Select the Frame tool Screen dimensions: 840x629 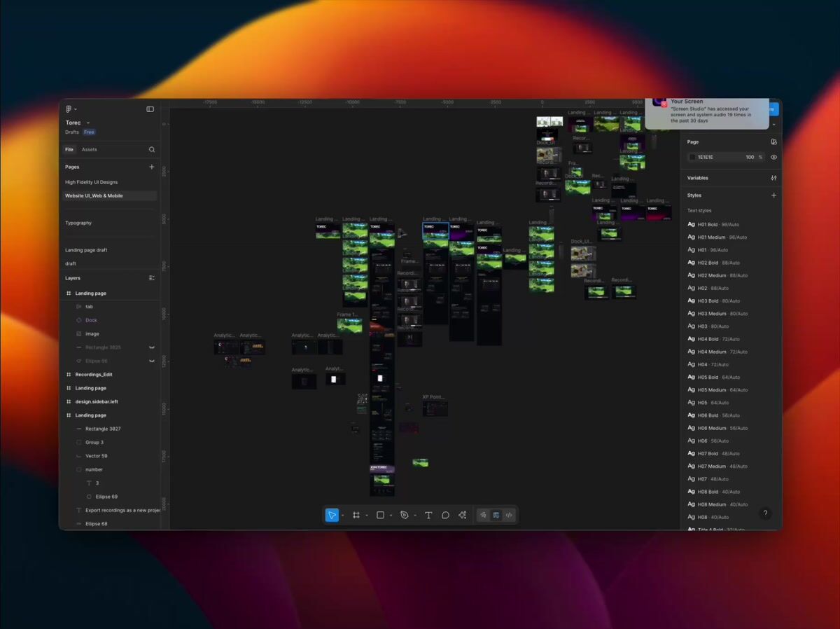[356, 516]
